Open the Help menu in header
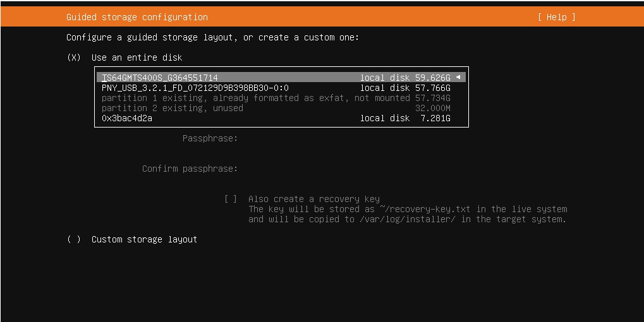Screen dimensions: 644x322 556,17
